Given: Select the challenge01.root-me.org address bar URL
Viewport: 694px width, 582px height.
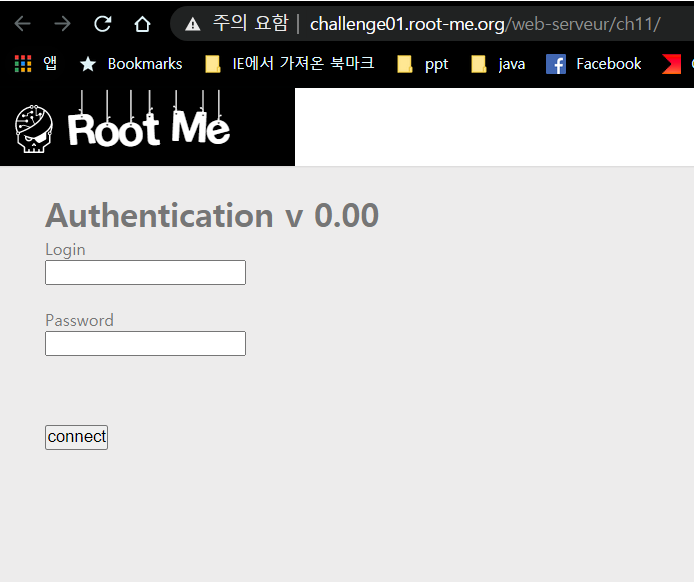Looking at the screenshot, I should point(485,24).
